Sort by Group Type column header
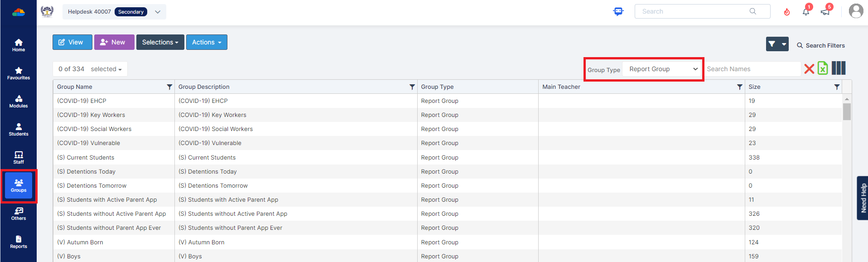Screen dimensions: 868x262 point(437,87)
